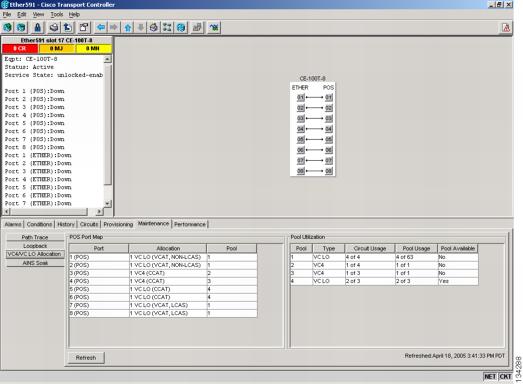
Task: Sort by the Allocation column header
Action: pyautogui.click(x=168, y=249)
